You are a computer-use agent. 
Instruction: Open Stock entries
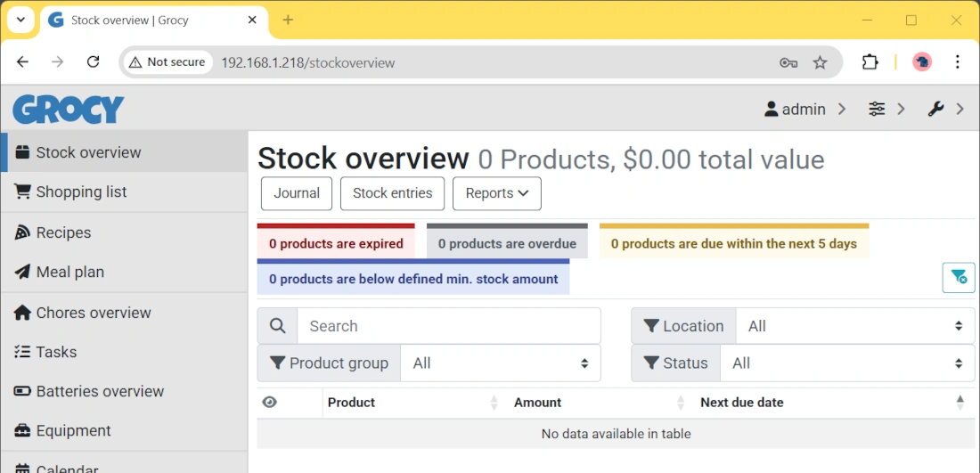coord(393,193)
